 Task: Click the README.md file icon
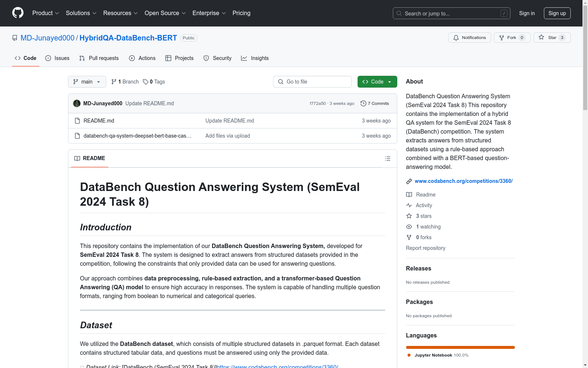click(77, 121)
